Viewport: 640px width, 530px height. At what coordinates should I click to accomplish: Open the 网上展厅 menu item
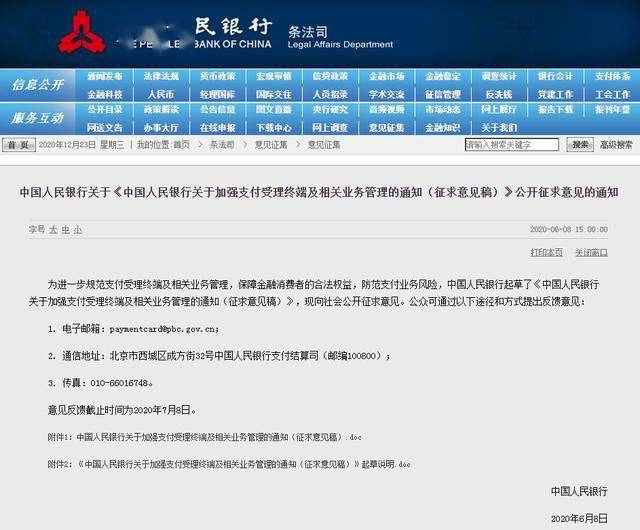pos(499,109)
